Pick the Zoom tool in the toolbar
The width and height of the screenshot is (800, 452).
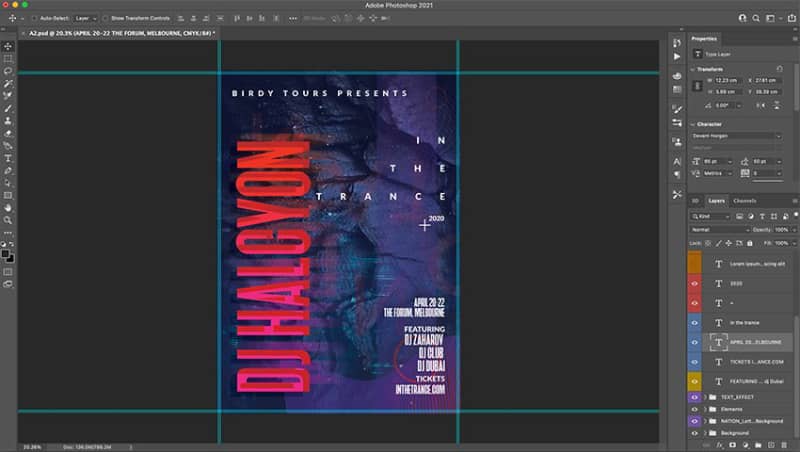(x=8, y=220)
